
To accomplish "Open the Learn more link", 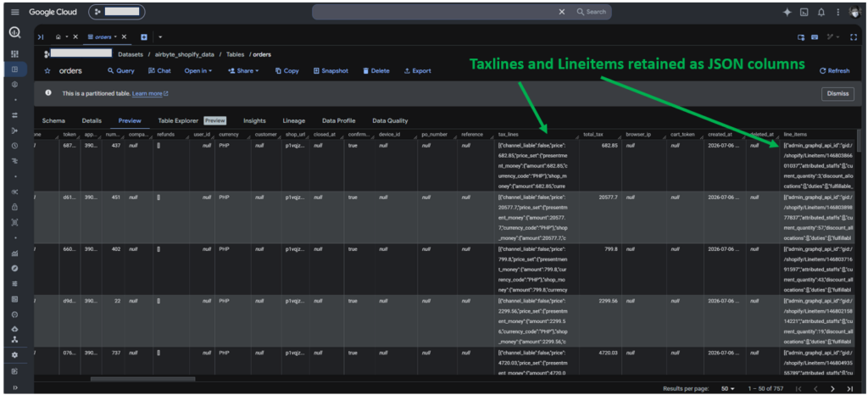I will pos(150,93).
